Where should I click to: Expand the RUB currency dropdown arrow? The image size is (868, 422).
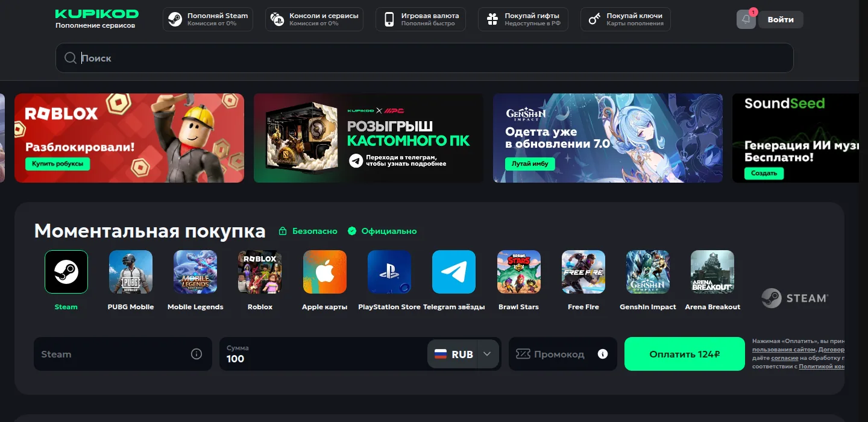(488, 354)
